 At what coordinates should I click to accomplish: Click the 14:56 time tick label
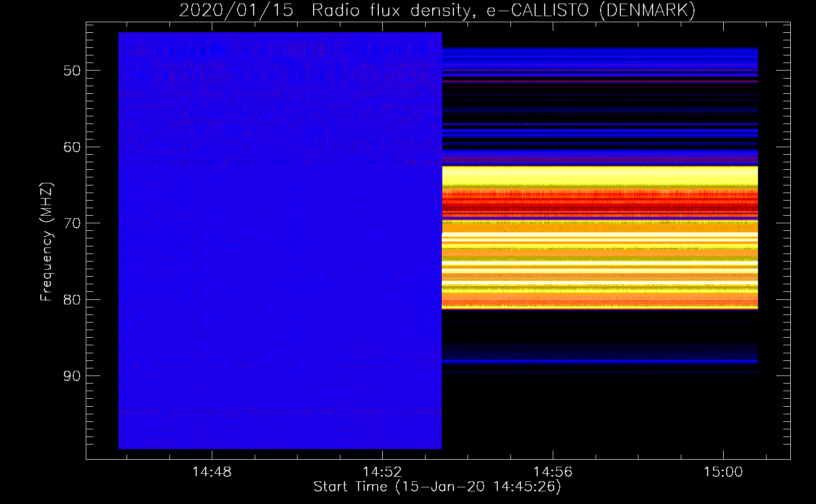[x=553, y=472]
